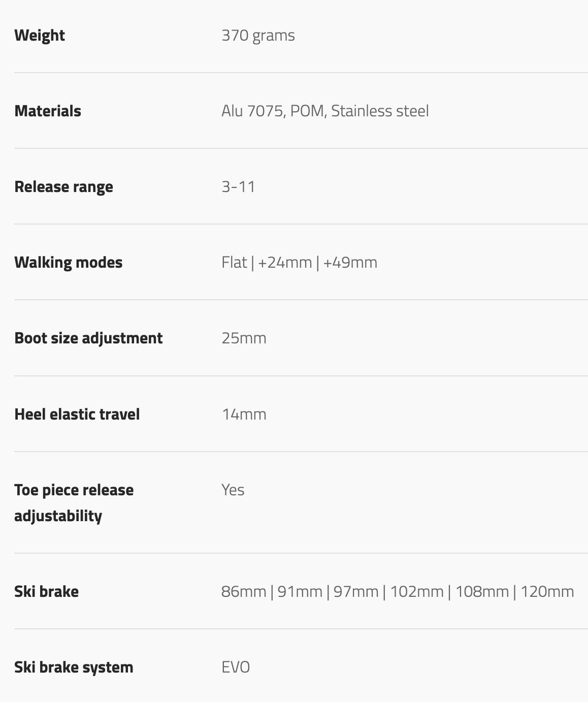Click the Release range label
Screen dimensions: 588x702
point(63,187)
